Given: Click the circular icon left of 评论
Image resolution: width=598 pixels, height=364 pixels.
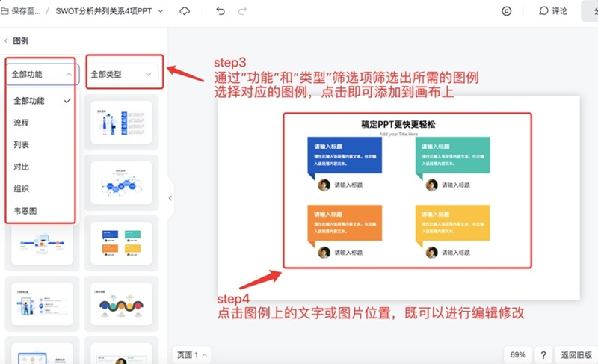Looking at the screenshot, I should 507,11.
